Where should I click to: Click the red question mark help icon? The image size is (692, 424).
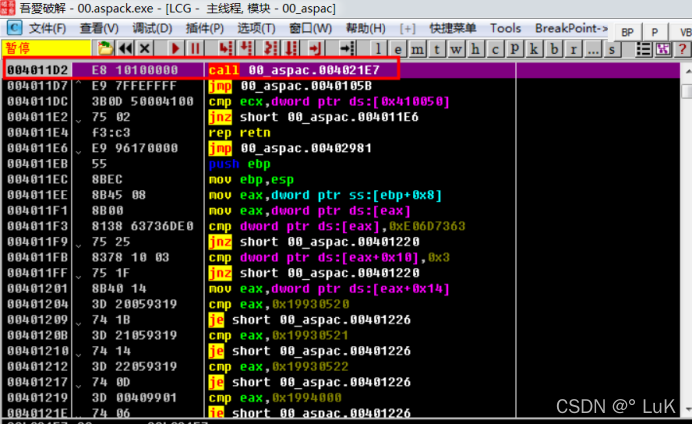[x=682, y=49]
